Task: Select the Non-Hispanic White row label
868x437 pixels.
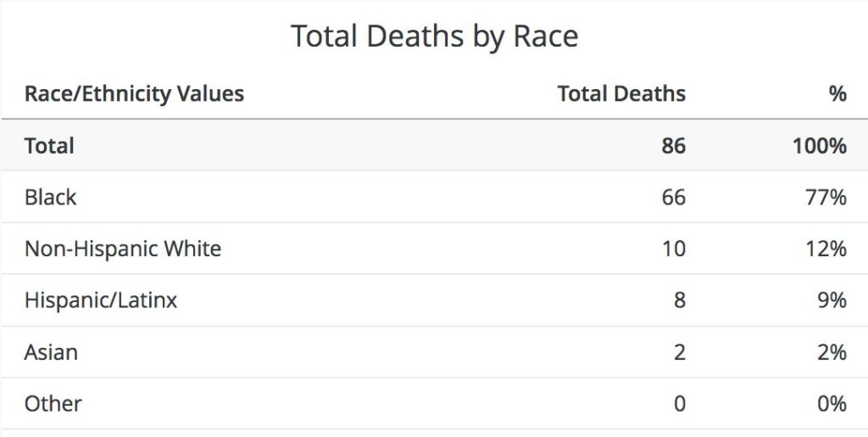Action: click(x=123, y=249)
